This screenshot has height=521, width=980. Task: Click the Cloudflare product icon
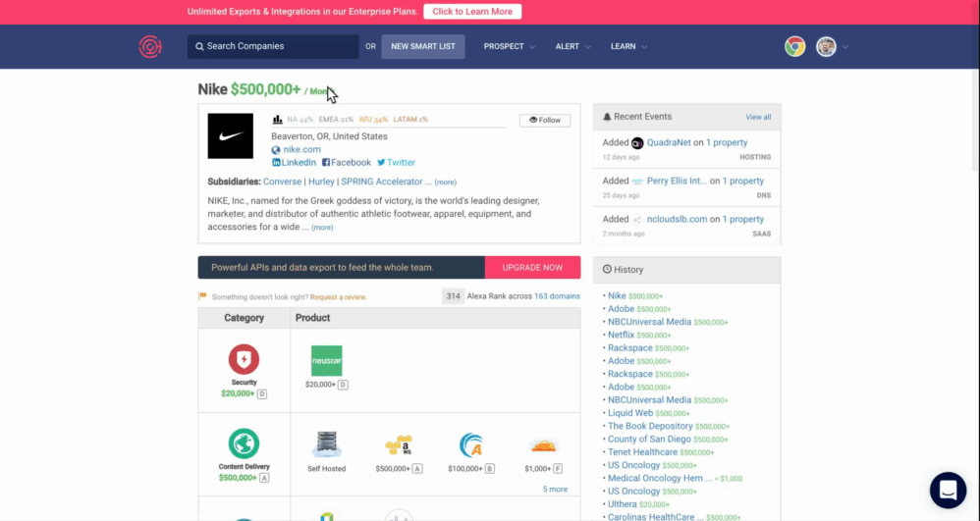point(543,446)
